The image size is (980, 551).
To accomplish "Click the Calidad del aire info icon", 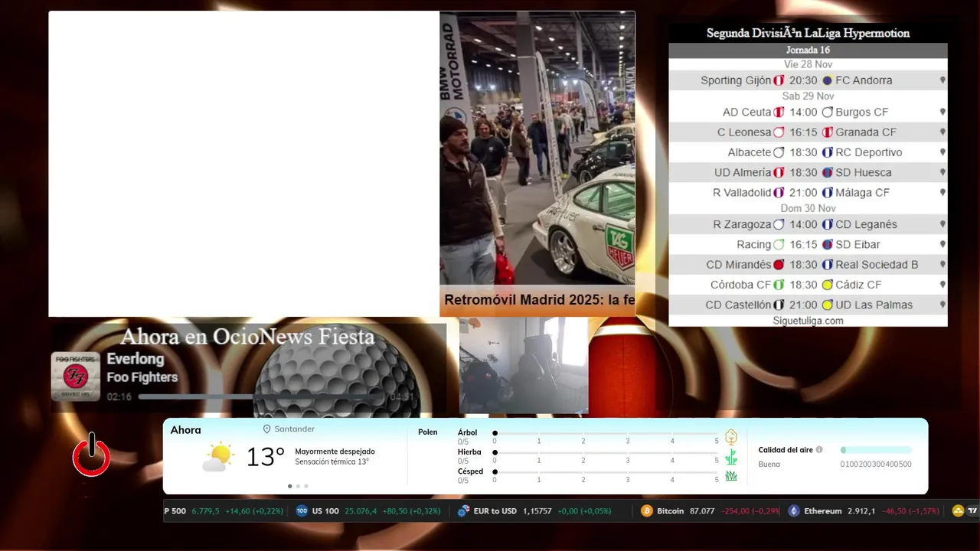I will coord(819,450).
